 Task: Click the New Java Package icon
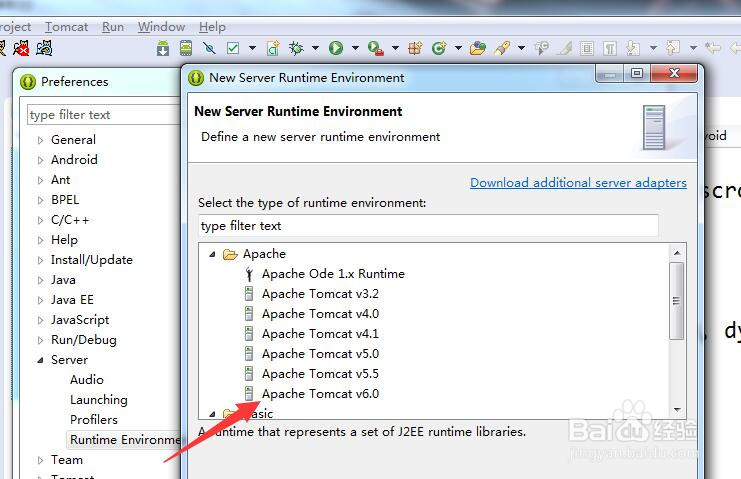pyautogui.click(x=415, y=48)
